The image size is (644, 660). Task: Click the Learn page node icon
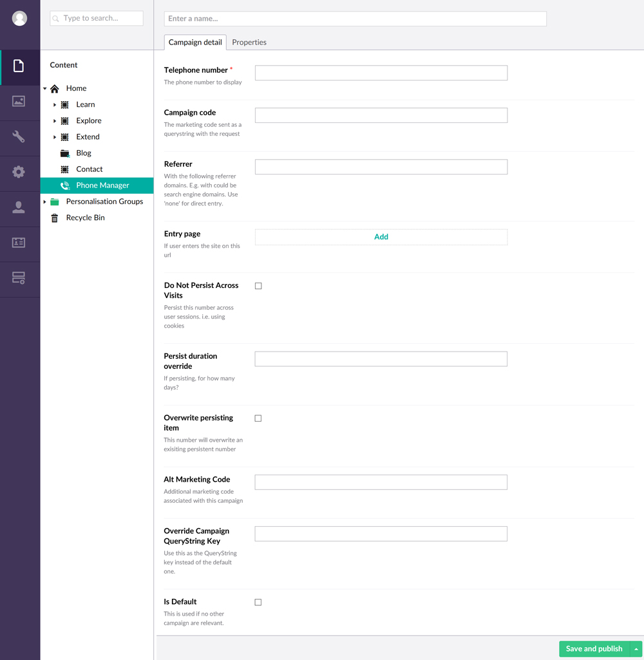pyautogui.click(x=65, y=105)
